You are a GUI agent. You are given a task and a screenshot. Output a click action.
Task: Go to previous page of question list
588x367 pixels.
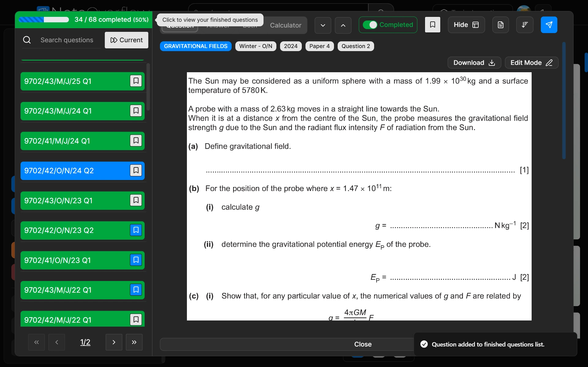click(57, 342)
